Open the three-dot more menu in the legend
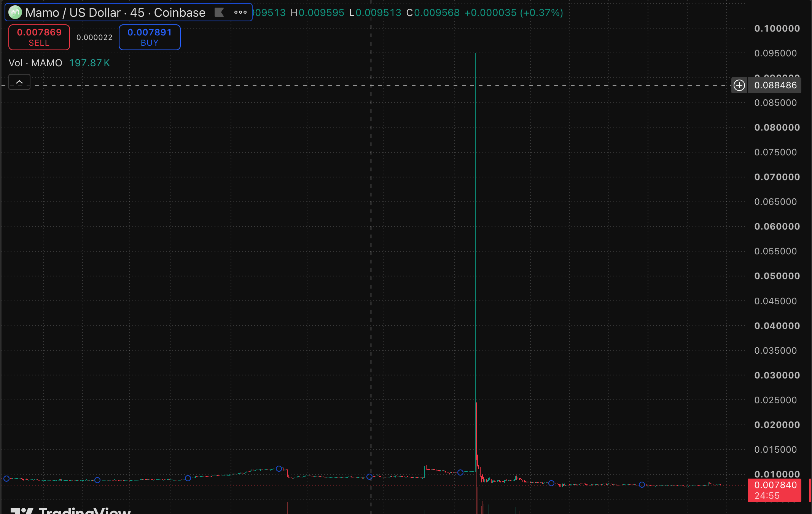The width and height of the screenshot is (812, 514). click(240, 13)
